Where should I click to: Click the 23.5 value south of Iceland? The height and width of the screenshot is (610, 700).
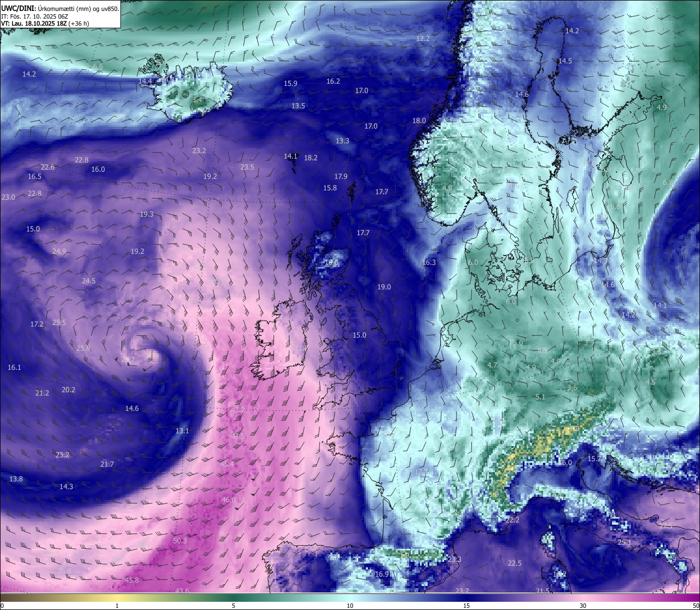(247, 167)
